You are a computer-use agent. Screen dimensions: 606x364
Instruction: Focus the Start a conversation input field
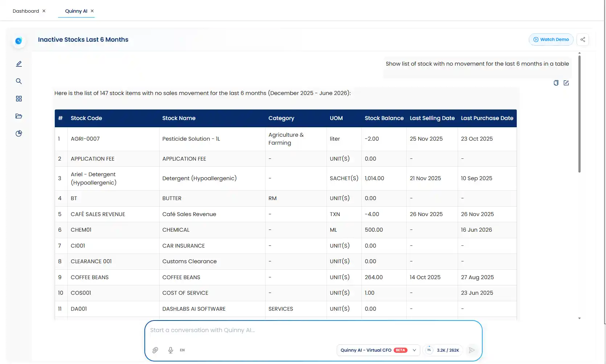[x=314, y=330]
